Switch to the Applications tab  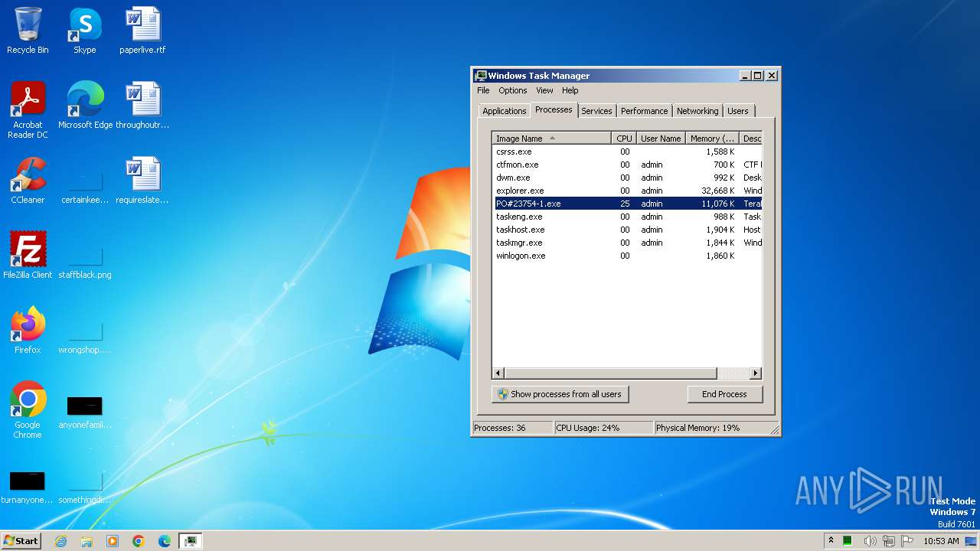point(504,111)
